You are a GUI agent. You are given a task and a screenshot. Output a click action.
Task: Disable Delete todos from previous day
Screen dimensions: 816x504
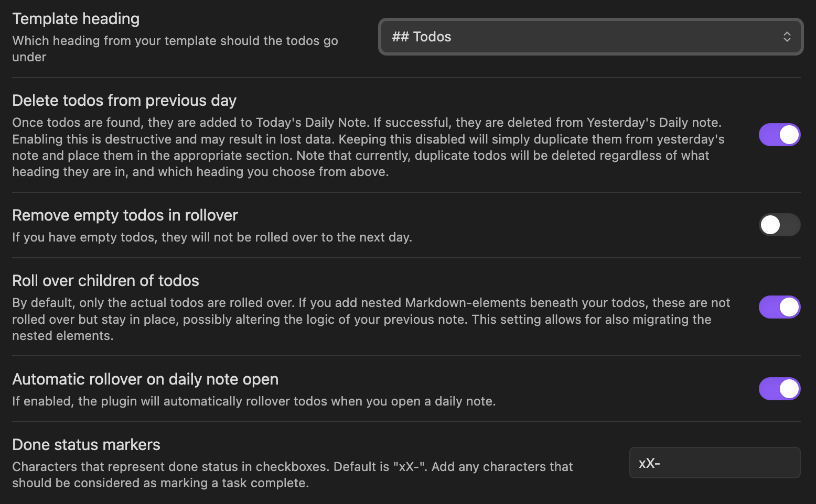pyautogui.click(x=779, y=135)
